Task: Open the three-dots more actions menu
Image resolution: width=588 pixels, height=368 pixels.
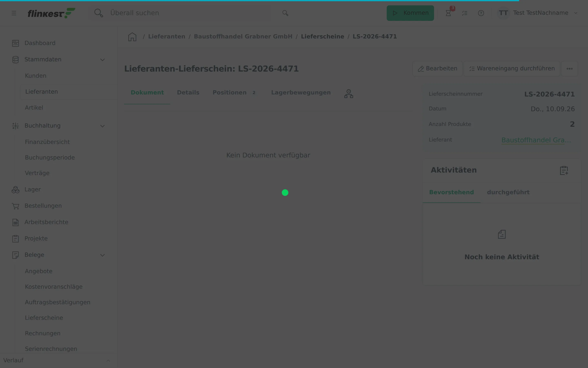Action: click(x=570, y=69)
